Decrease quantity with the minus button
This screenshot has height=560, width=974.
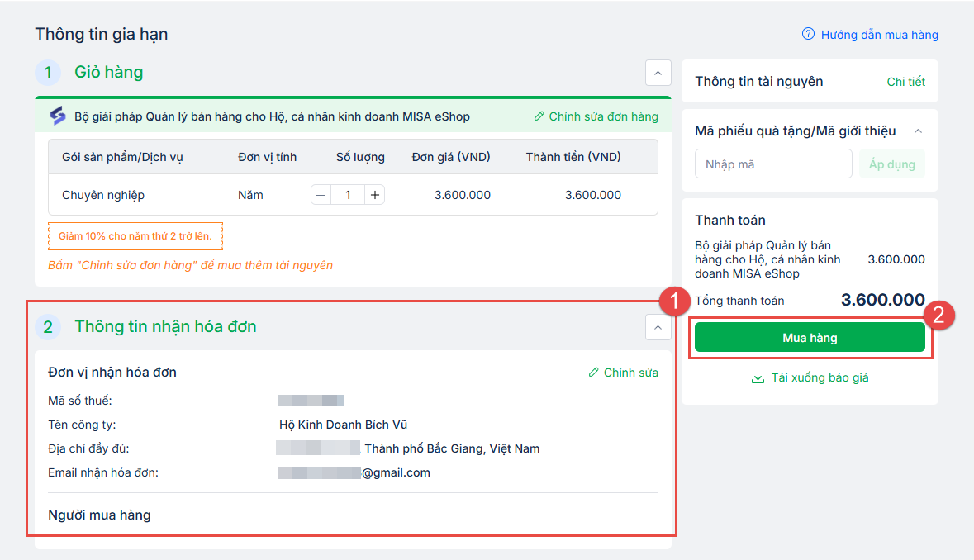click(x=321, y=195)
